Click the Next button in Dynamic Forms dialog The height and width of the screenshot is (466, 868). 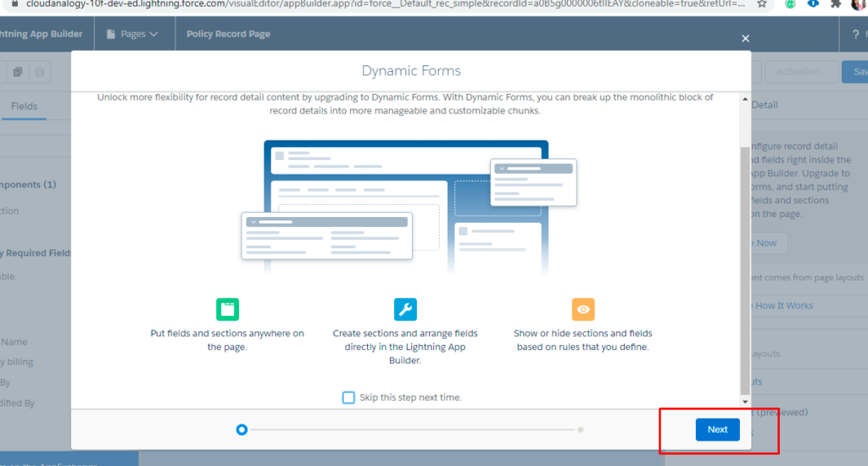pos(717,430)
